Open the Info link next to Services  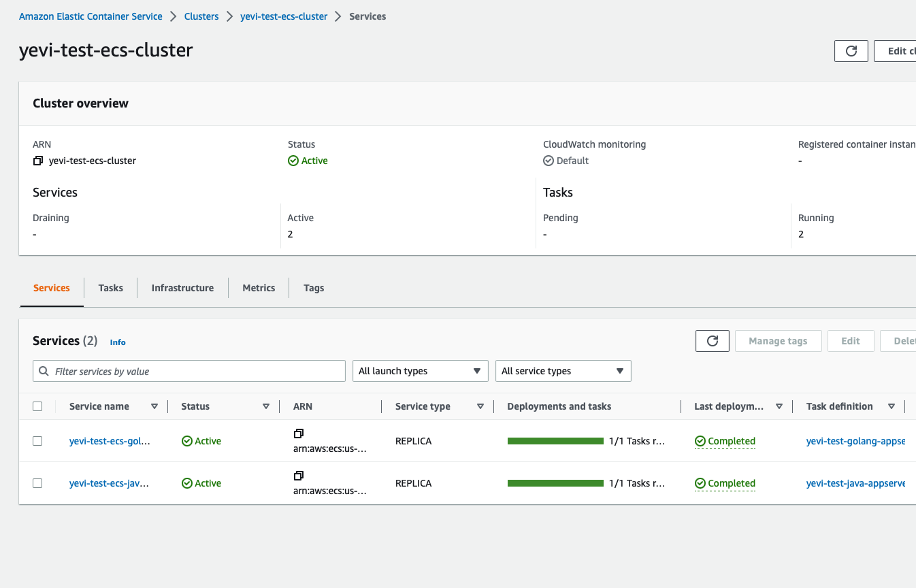[118, 342]
